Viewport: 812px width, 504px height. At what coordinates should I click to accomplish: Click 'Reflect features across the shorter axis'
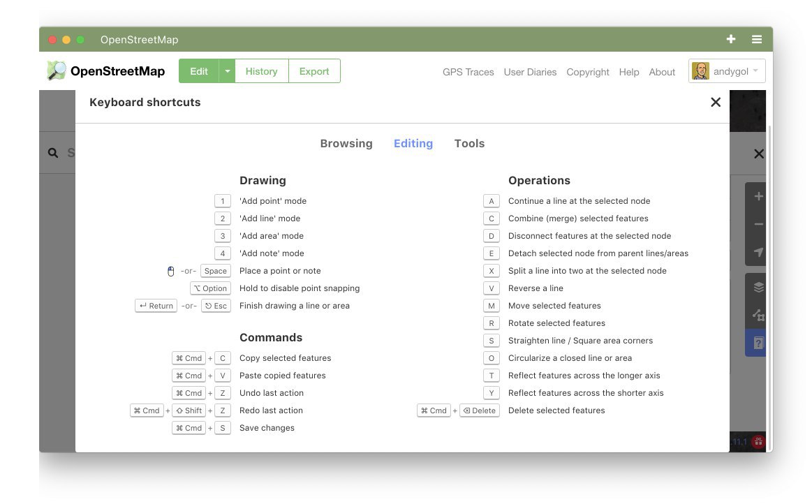(x=586, y=393)
